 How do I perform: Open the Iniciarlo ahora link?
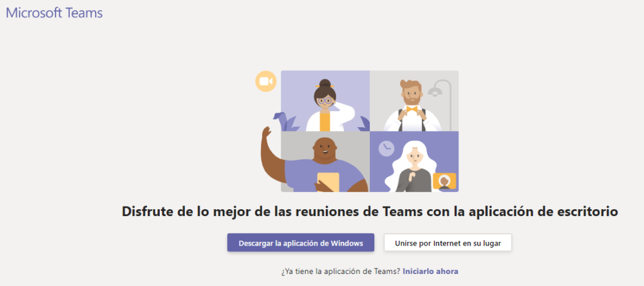pos(430,271)
